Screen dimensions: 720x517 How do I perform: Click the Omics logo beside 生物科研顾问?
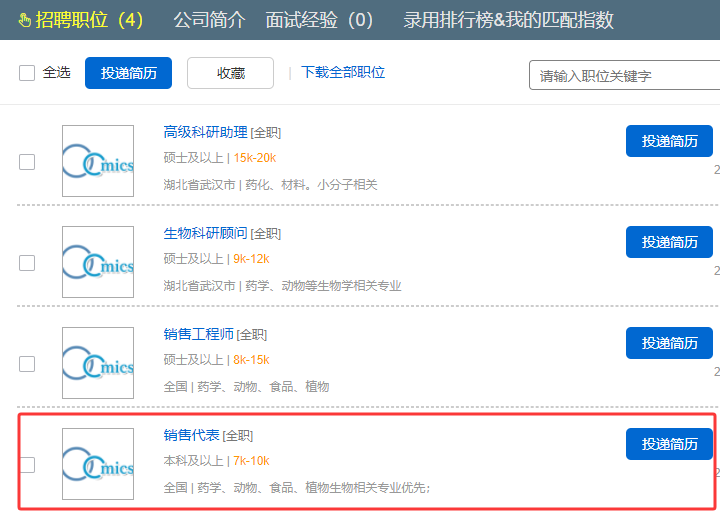(97, 262)
